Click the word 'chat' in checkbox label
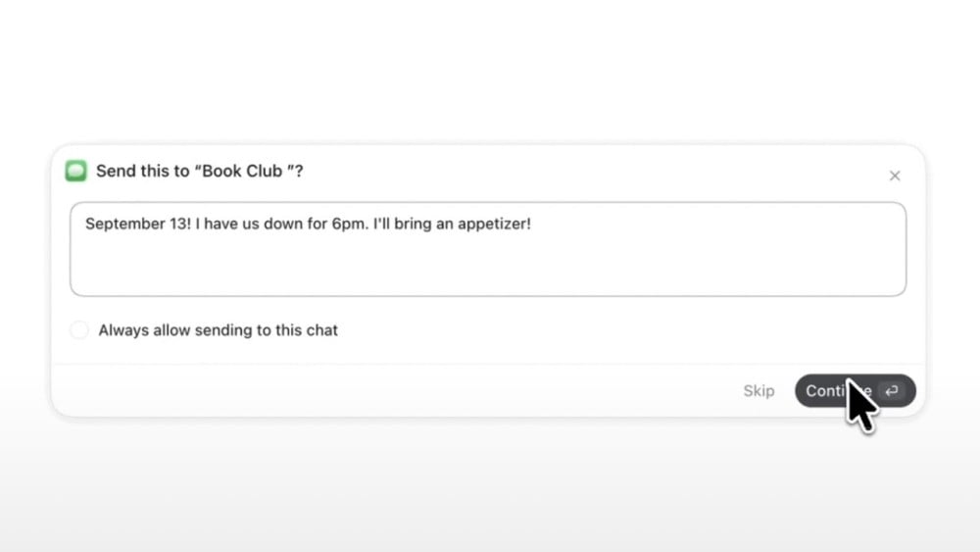The width and height of the screenshot is (980, 552). tap(321, 330)
